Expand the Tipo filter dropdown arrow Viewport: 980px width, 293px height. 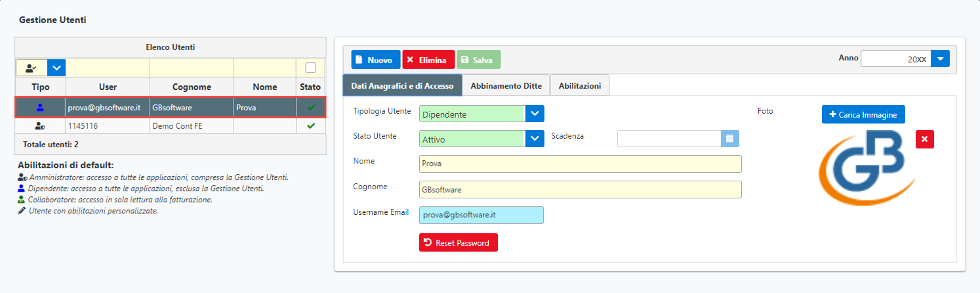click(x=56, y=67)
